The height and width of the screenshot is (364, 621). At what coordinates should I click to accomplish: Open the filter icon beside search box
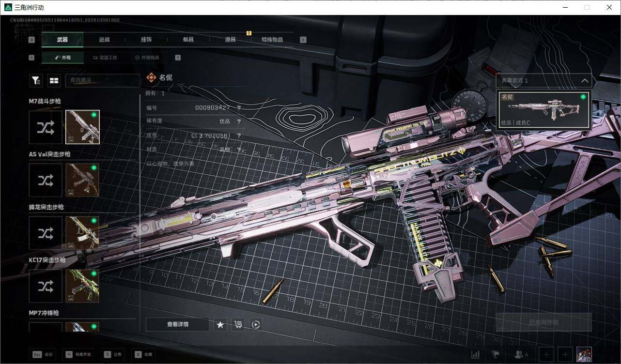point(36,80)
